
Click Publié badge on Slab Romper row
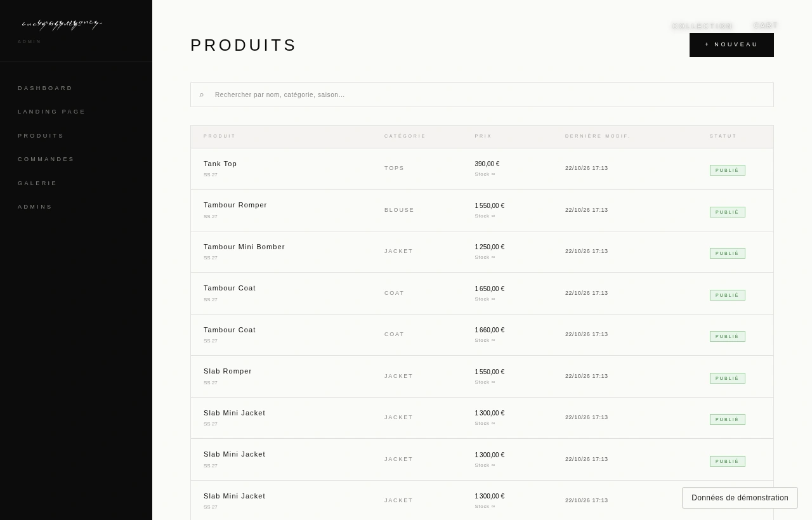click(x=727, y=378)
